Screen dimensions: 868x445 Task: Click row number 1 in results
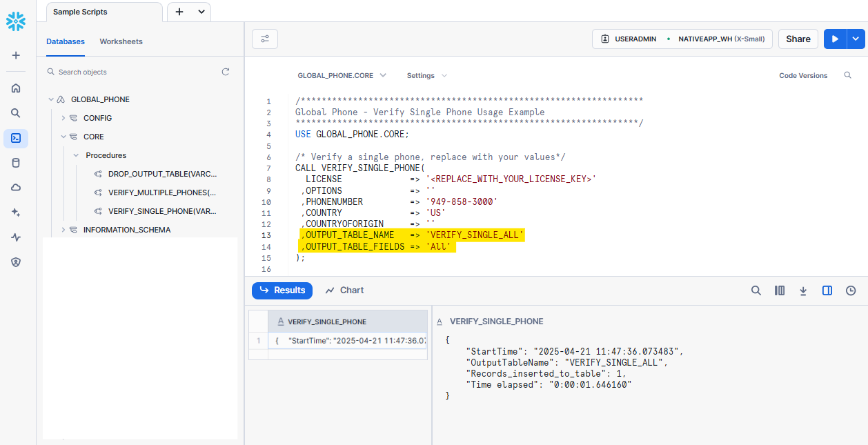pos(259,341)
